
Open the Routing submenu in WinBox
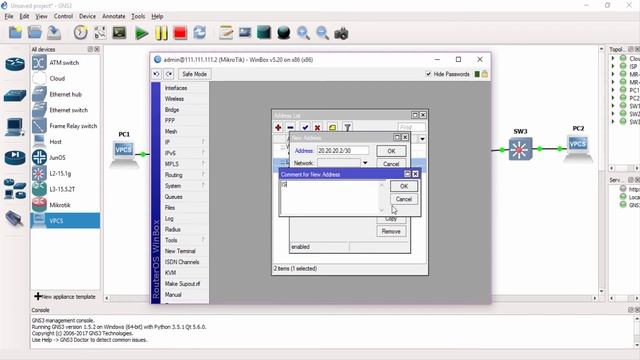pos(184,175)
